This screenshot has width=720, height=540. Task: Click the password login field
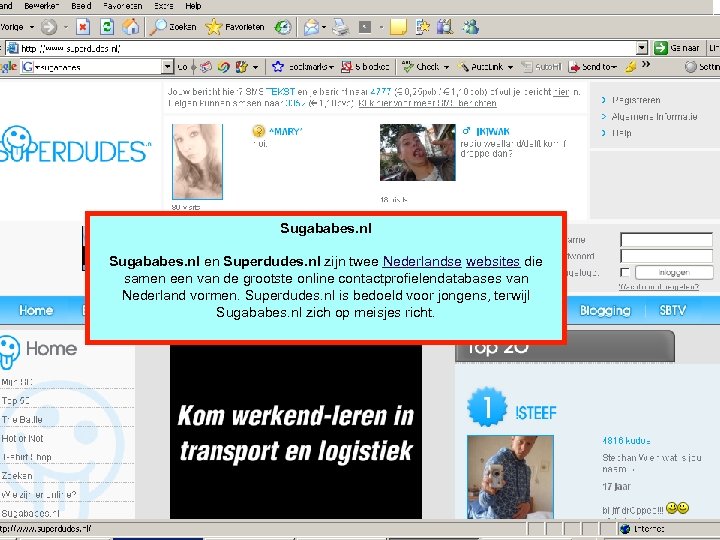666,256
